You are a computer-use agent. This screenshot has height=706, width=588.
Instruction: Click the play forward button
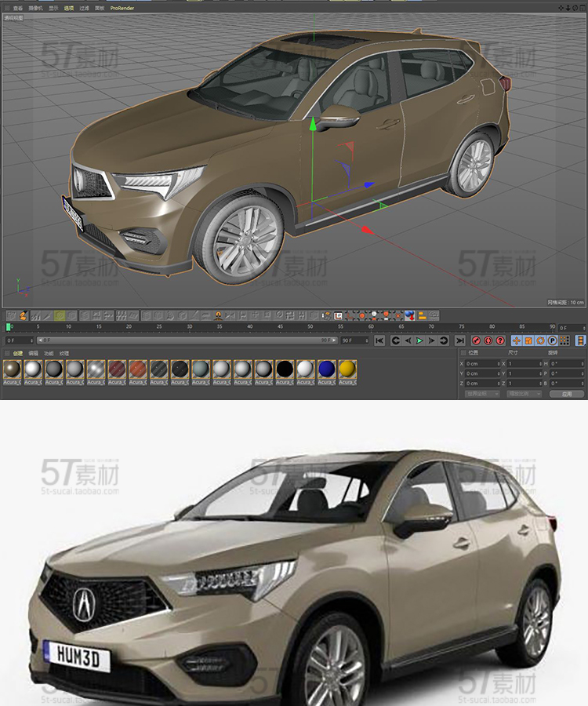(x=419, y=341)
